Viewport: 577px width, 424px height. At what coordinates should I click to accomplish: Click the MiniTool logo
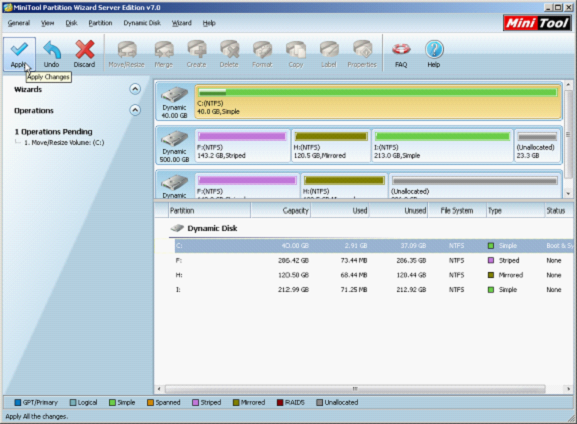tap(537, 23)
